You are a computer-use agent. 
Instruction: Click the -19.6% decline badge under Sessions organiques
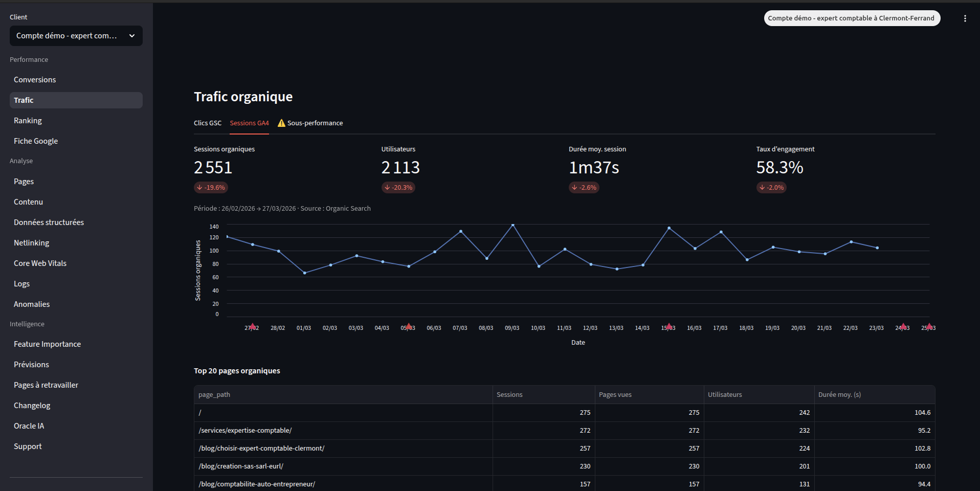point(210,187)
